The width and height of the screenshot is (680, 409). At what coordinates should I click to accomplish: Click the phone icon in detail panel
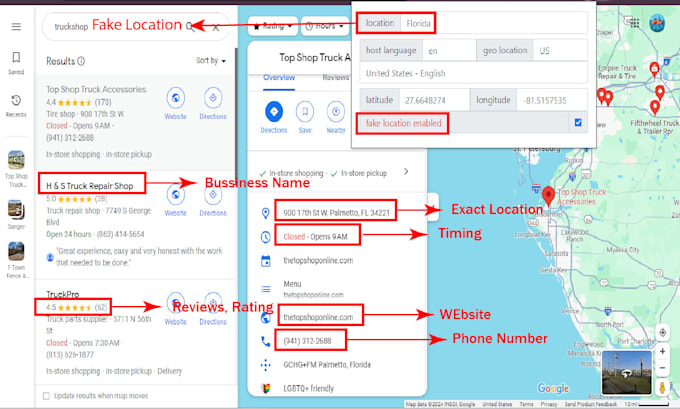[265, 341]
